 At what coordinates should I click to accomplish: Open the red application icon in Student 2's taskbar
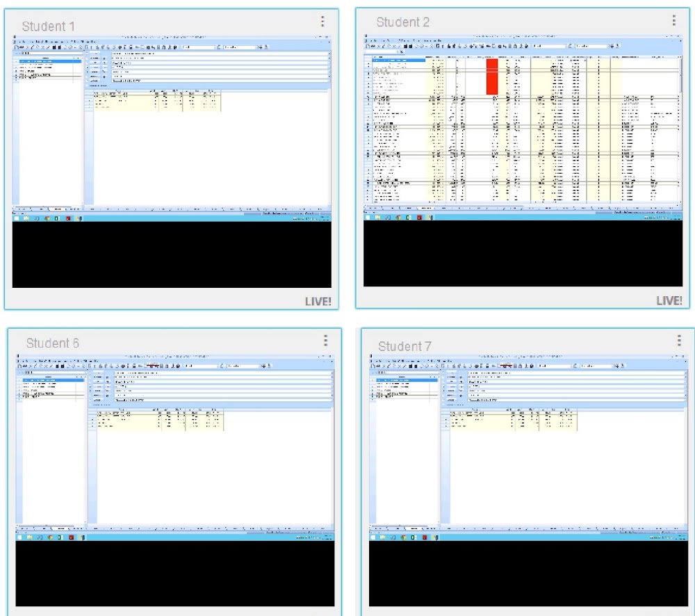(x=419, y=218)
